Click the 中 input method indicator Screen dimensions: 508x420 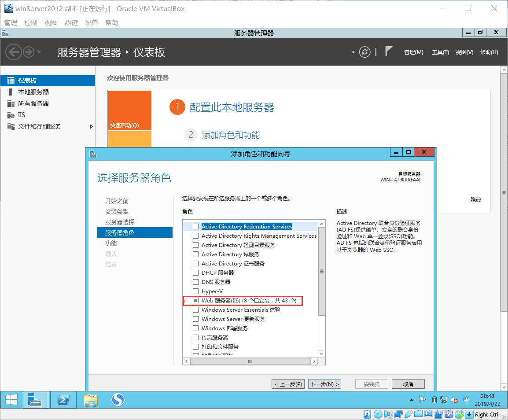[x=466, y=400]
